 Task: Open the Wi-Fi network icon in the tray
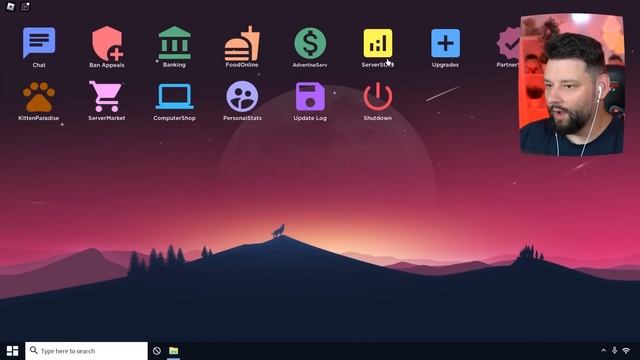626,351
